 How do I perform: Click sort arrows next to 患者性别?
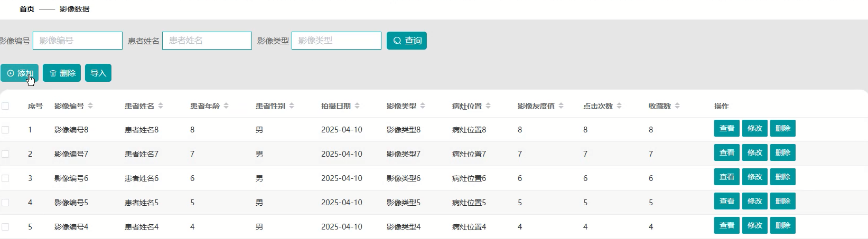click(292, 106)
